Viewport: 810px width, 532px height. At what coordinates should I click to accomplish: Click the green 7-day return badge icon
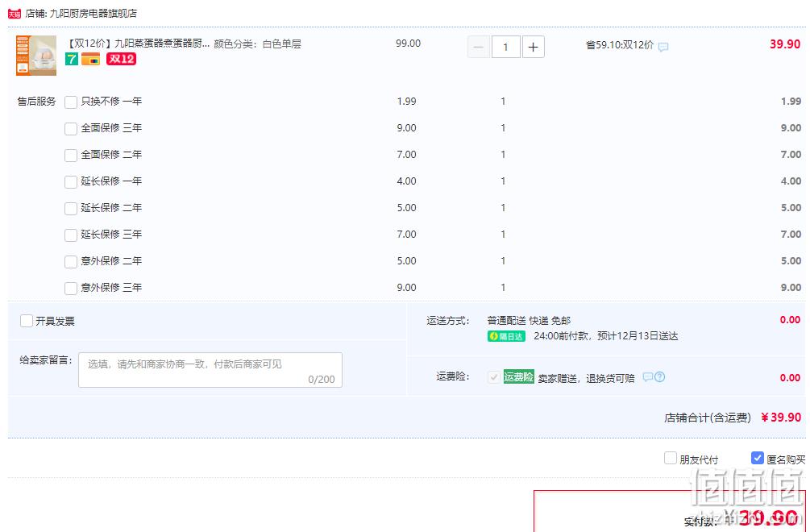[x=71, y=59]
